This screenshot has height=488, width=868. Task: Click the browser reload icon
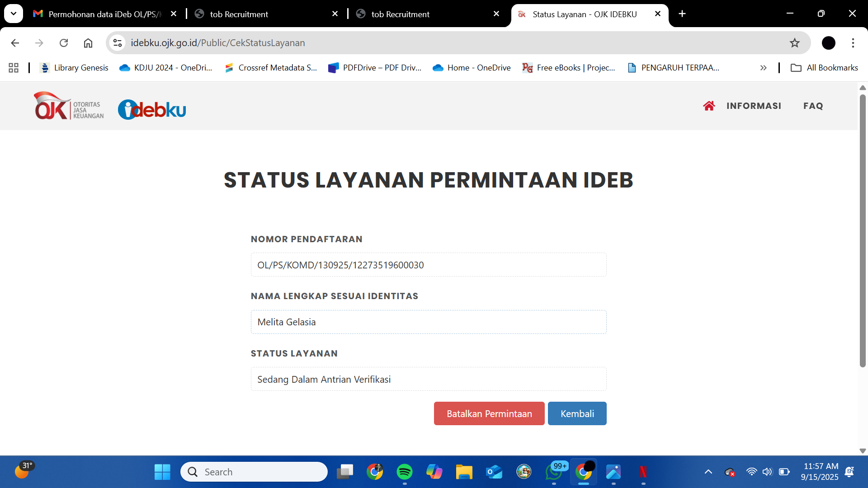(64, 43)
